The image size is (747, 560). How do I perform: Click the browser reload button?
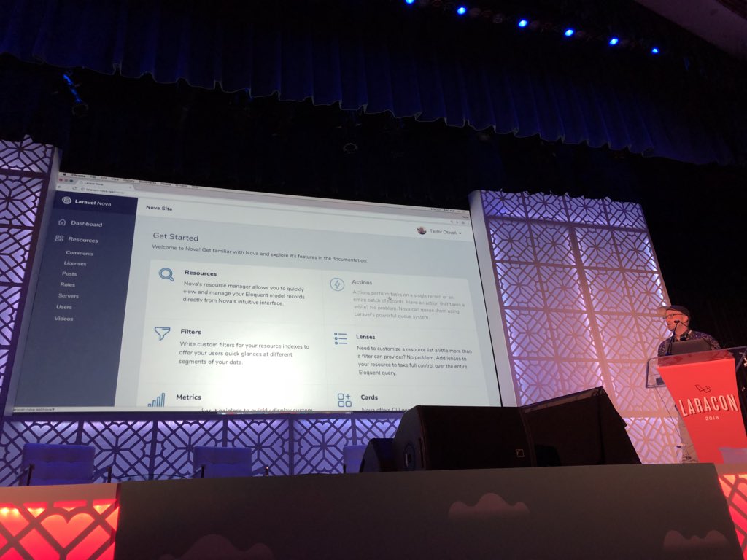[73, 188]
